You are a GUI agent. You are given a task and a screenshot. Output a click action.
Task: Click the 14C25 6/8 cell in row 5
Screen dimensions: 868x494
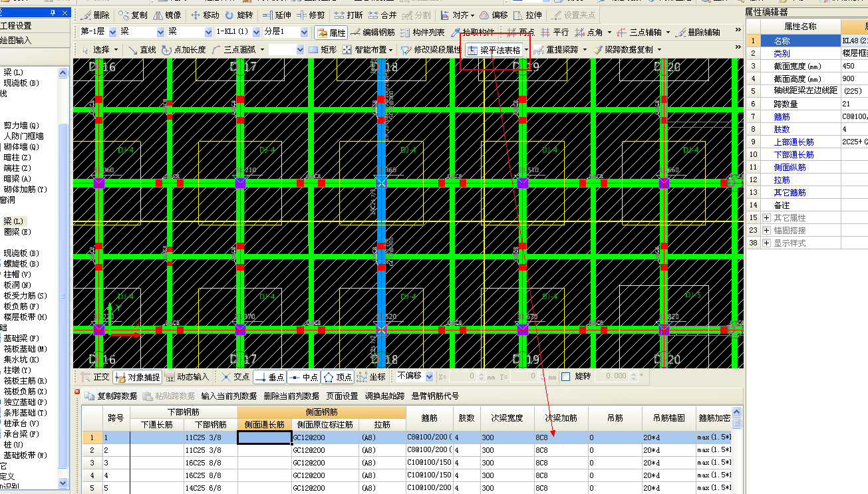point(210,488)
